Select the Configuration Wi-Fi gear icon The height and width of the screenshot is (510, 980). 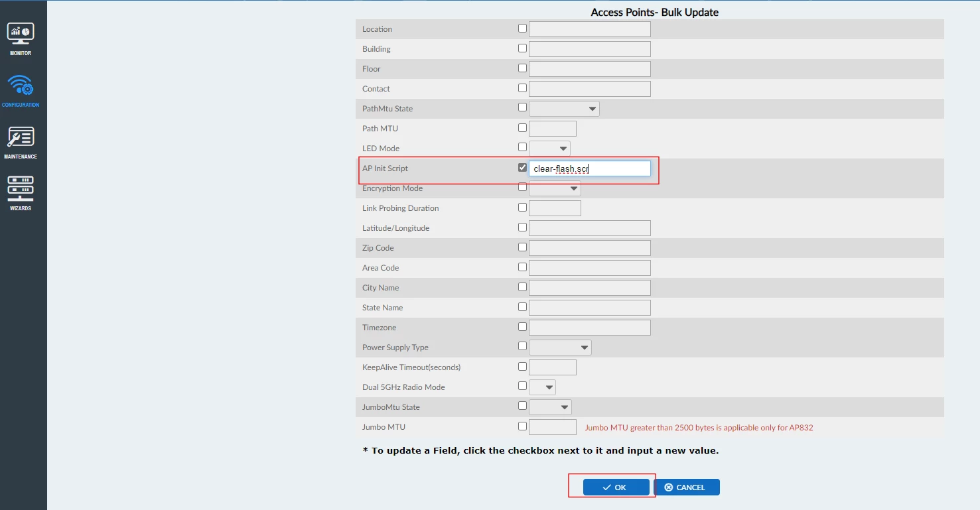point(21,85)
